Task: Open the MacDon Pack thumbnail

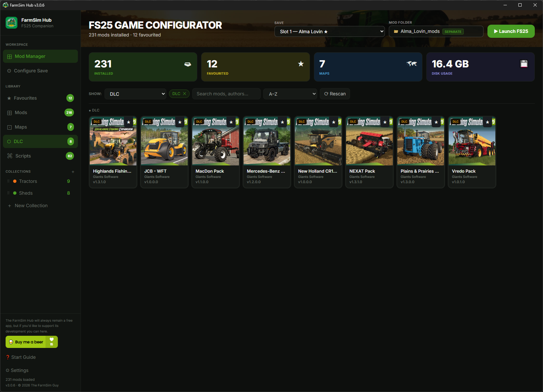Action: click(216, 141)
